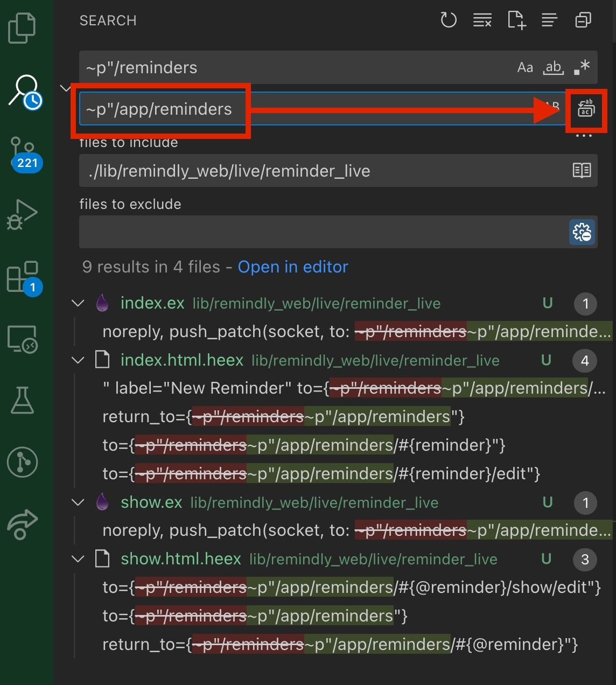Toggle Match Case in search field
616x685 pixels.
pos(525,68)
